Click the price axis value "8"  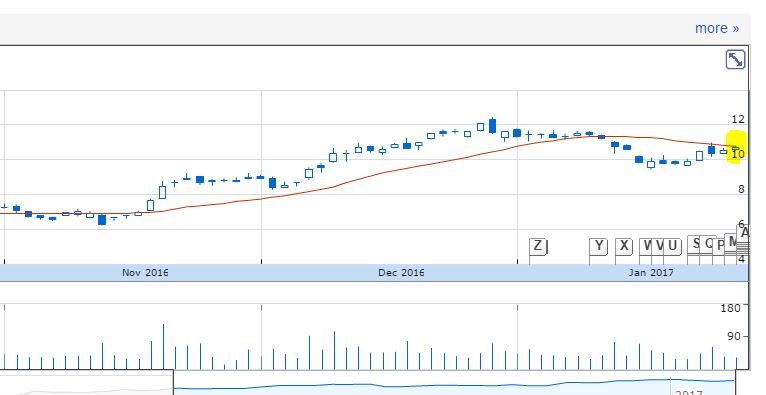pos(741,189)
